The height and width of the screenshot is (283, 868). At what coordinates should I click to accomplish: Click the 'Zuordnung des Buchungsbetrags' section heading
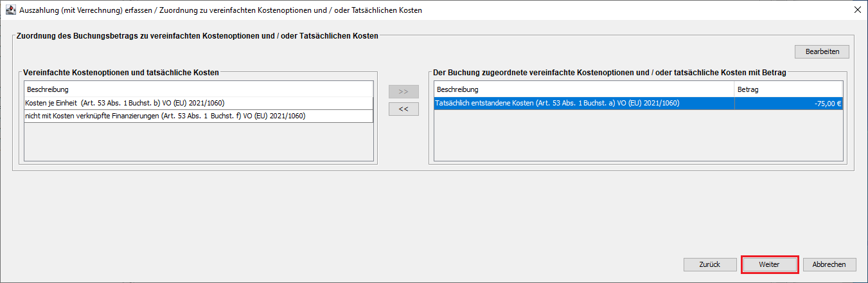(196, 36)
